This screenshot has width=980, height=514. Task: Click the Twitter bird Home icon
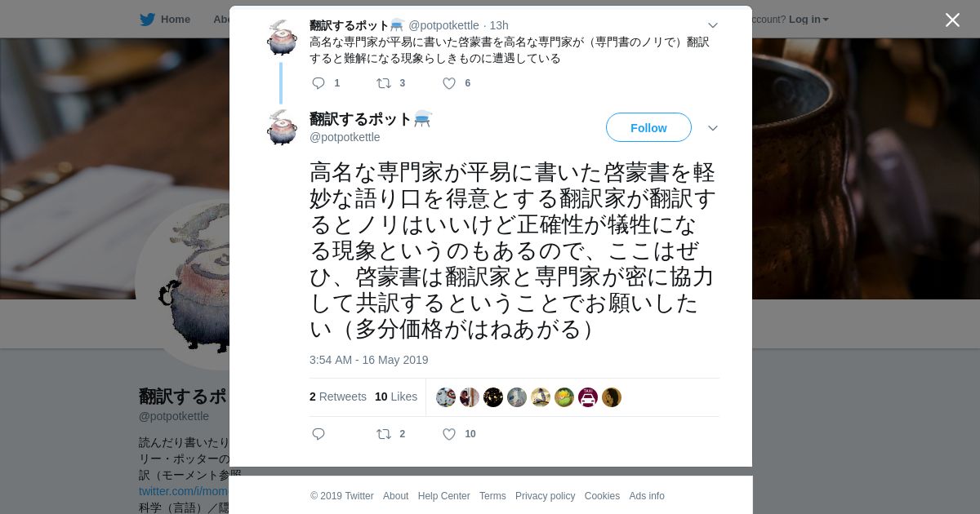[x=147, y=19]
